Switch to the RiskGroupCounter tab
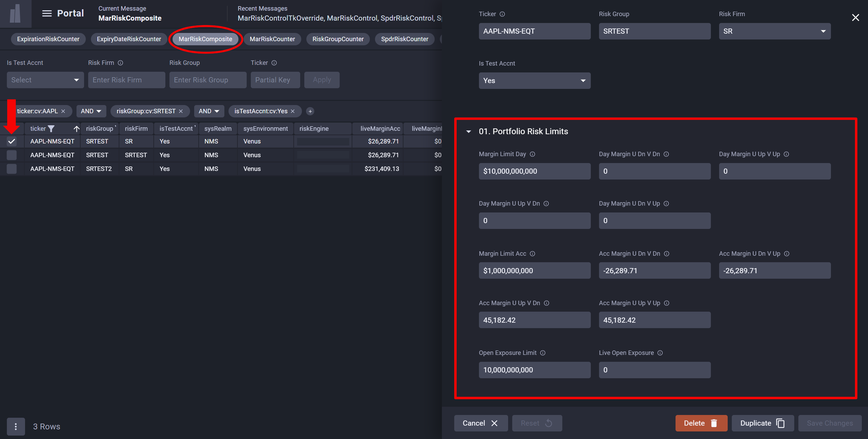This screenshot has width=868, height=439. click(x=338, y=39)
